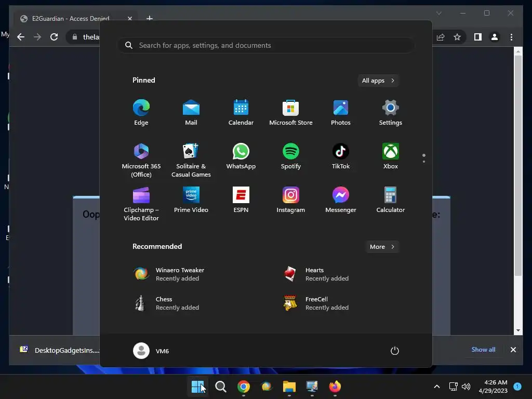Open the Mail app
This screenshot has height=399, width=532.
(x=191, y=112)
